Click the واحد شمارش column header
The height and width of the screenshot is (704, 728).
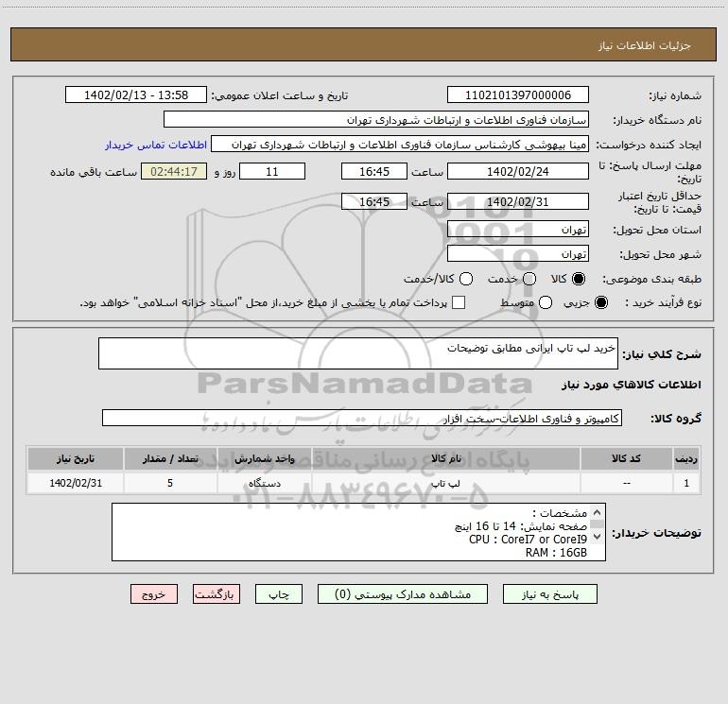[264, 459]
